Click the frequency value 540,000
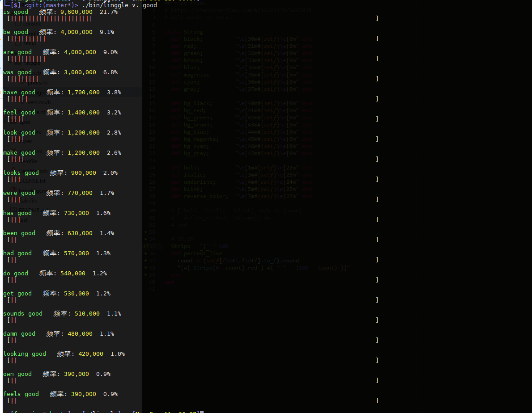 [73, 274]
